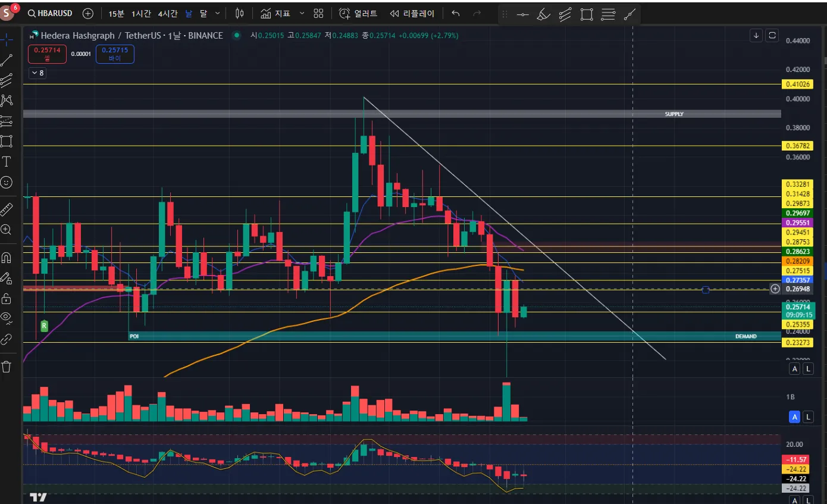Toggle log scale L on volume pane
The height and width of the screenshot is (504, 827).
click(x=807, y=417)
